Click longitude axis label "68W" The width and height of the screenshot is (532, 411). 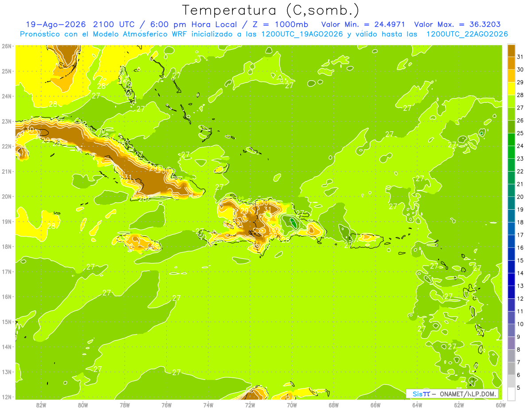coord(333,405)
